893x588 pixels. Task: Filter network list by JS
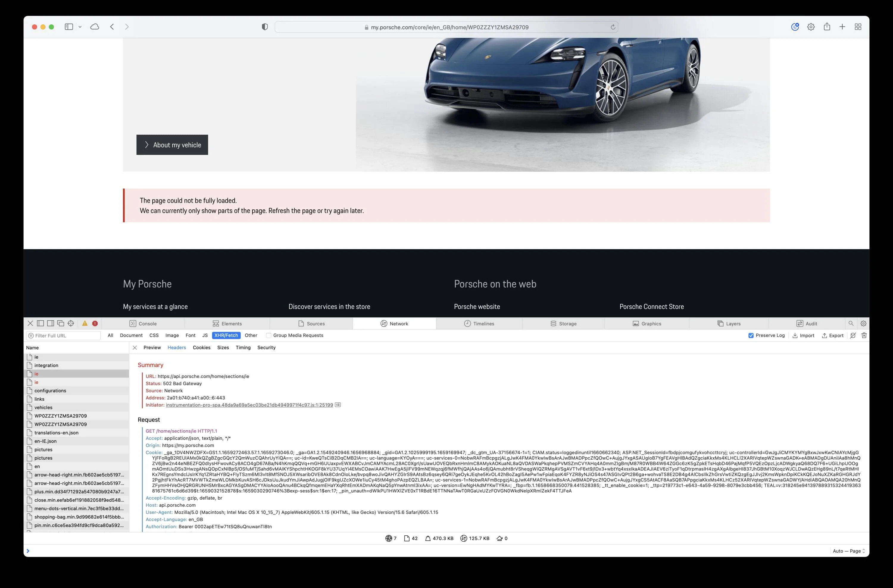tap(205, 335)
